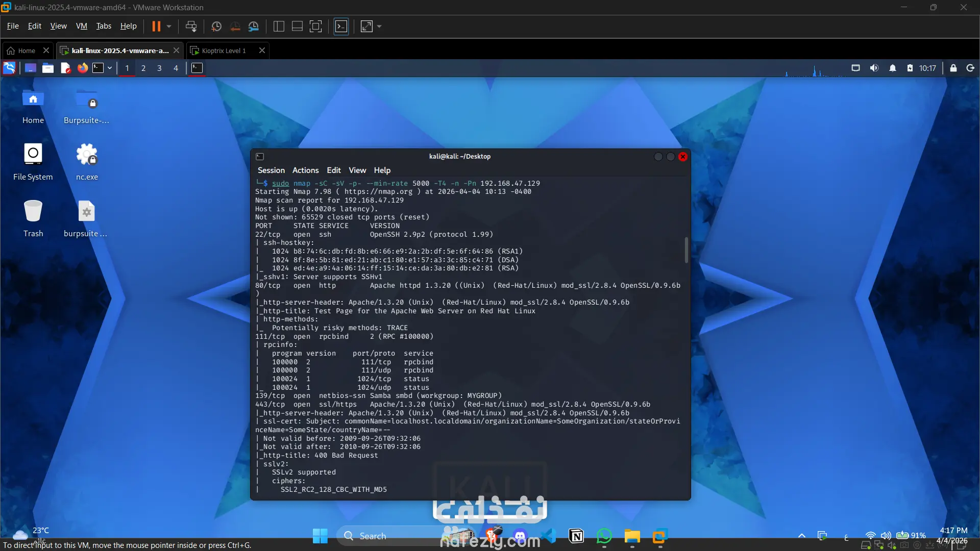This screenshot has width=980, height=551.
Task: Send Ctrl+Alt+Del to the virtual machine
Action: pyautogui.click(x=191, y=26)
